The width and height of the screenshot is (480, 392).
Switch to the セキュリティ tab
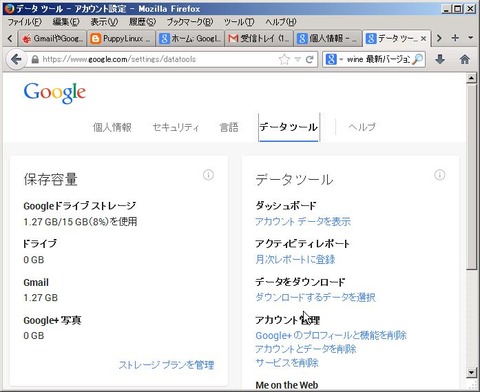click(176, 127)
